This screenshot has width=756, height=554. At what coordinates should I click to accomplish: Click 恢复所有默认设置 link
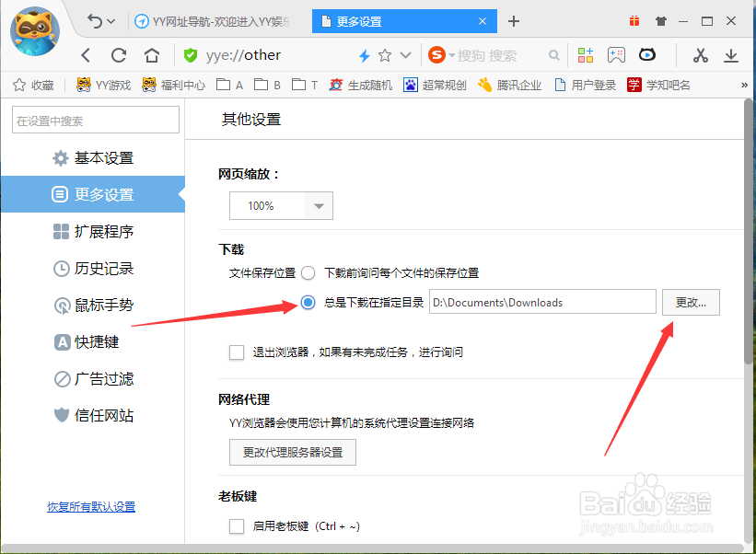click(x=90, y=506)
